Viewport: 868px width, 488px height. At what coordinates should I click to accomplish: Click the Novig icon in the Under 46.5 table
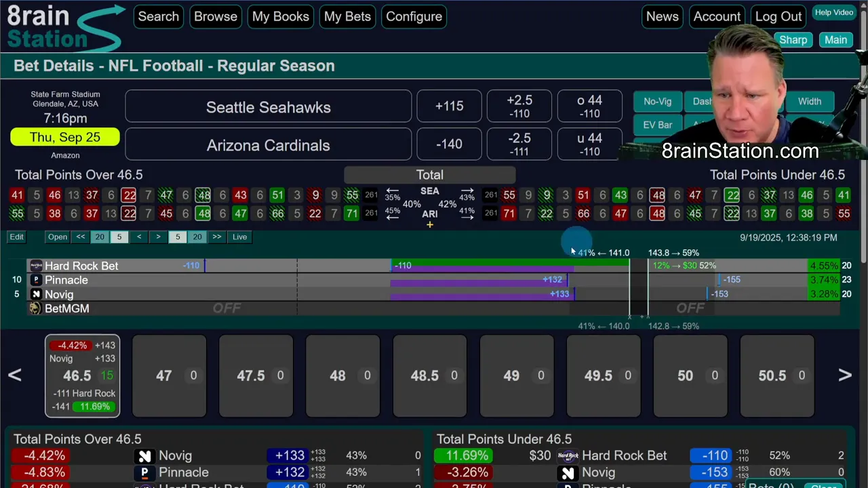pyautogui.click(x=568, y=472)
